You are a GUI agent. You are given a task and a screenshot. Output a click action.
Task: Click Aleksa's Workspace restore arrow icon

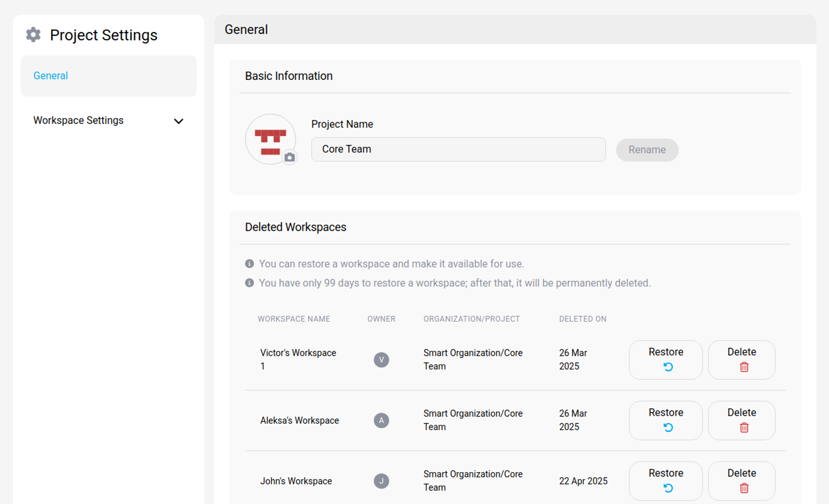tap(668, 427)
